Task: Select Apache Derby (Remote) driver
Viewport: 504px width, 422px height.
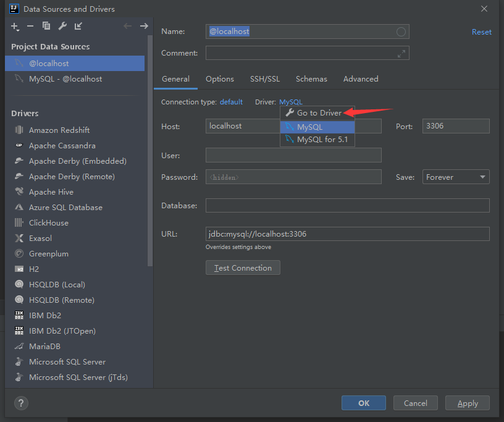Action: (75, 176)
